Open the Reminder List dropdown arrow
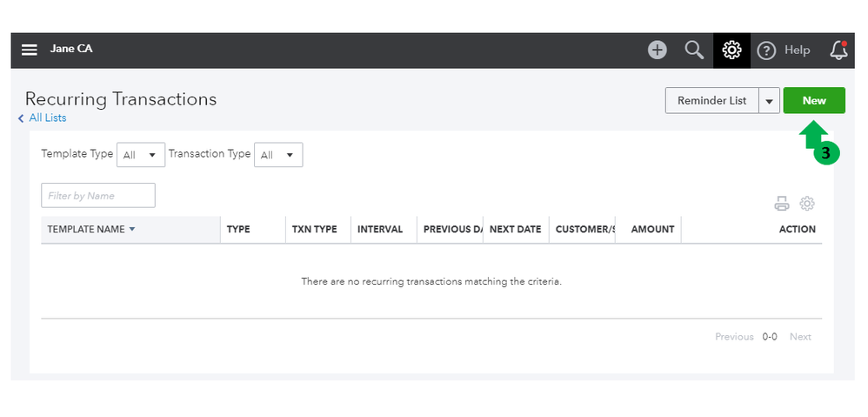 point(769,101)
